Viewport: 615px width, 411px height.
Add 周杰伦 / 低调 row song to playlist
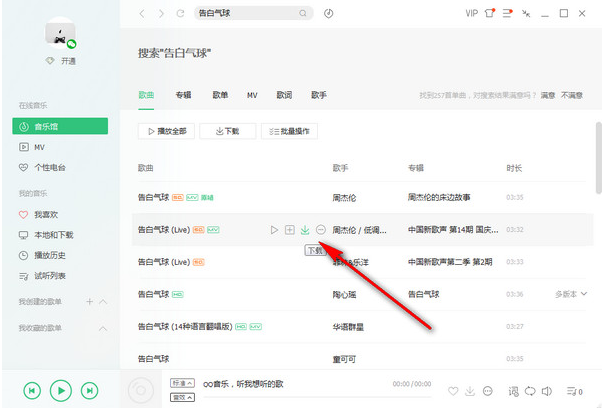click(x=289, y=230)
